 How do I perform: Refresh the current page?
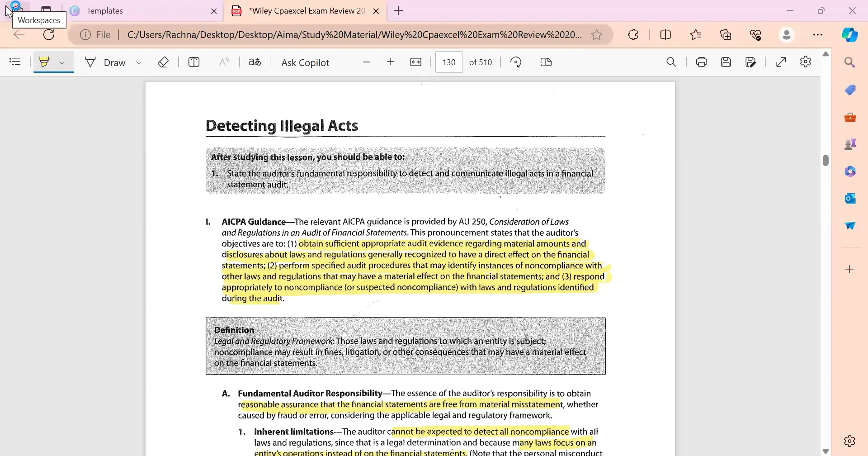tap(49, 35)
